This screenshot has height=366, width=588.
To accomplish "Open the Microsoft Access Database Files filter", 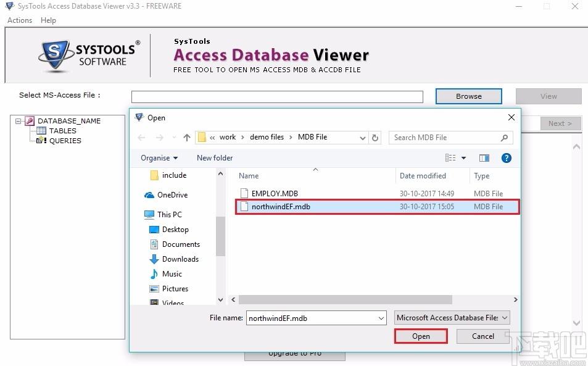I will tap(452, 318).
